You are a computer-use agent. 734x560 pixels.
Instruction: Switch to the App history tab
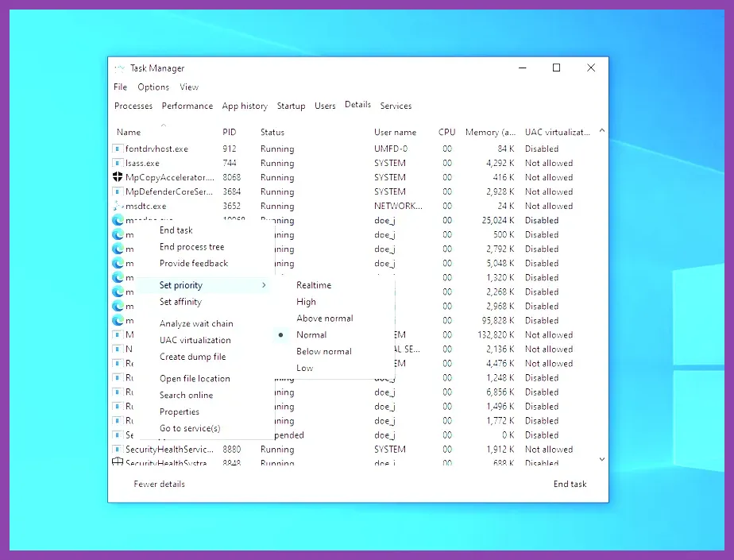coord(245,106)
